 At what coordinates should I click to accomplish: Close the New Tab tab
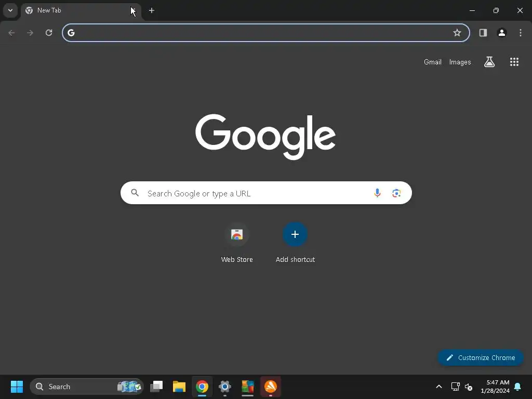(133, 10)
